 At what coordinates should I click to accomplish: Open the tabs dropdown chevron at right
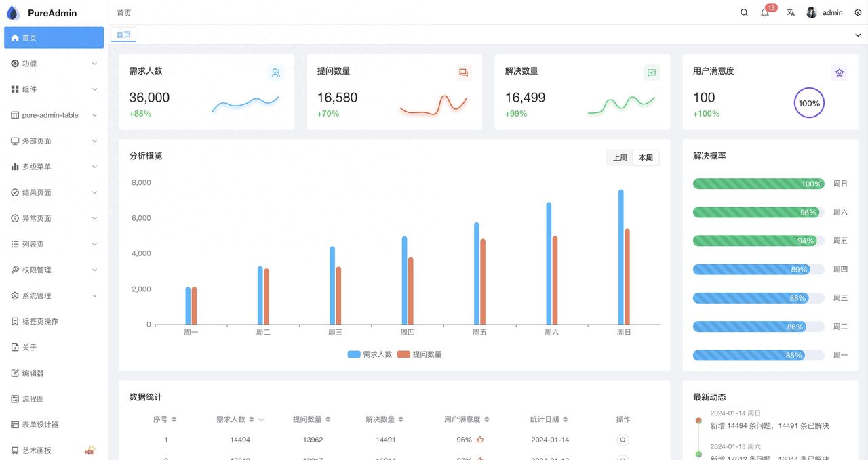click(x=858, y=35)
